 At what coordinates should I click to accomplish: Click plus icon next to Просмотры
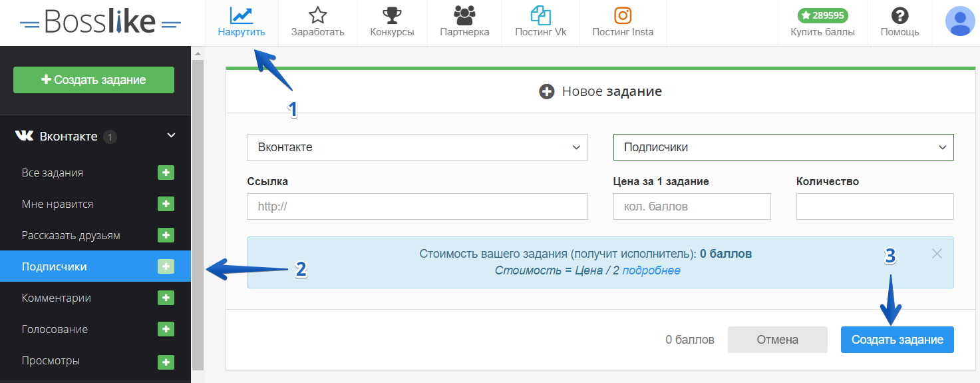tap(166, 362)
